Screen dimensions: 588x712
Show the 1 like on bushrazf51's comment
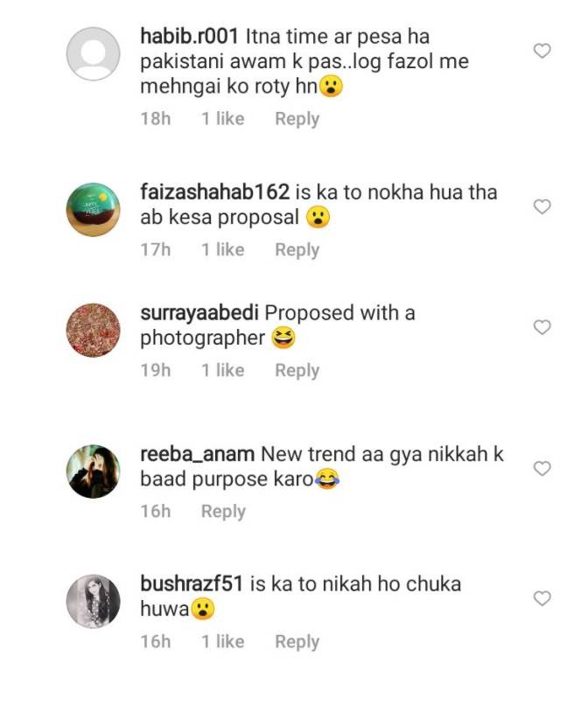click(x=222, y=642)
